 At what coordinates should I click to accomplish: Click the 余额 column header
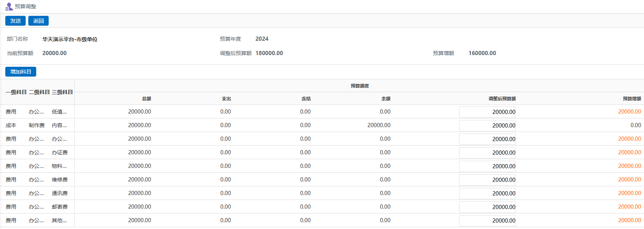coord(386,99)
